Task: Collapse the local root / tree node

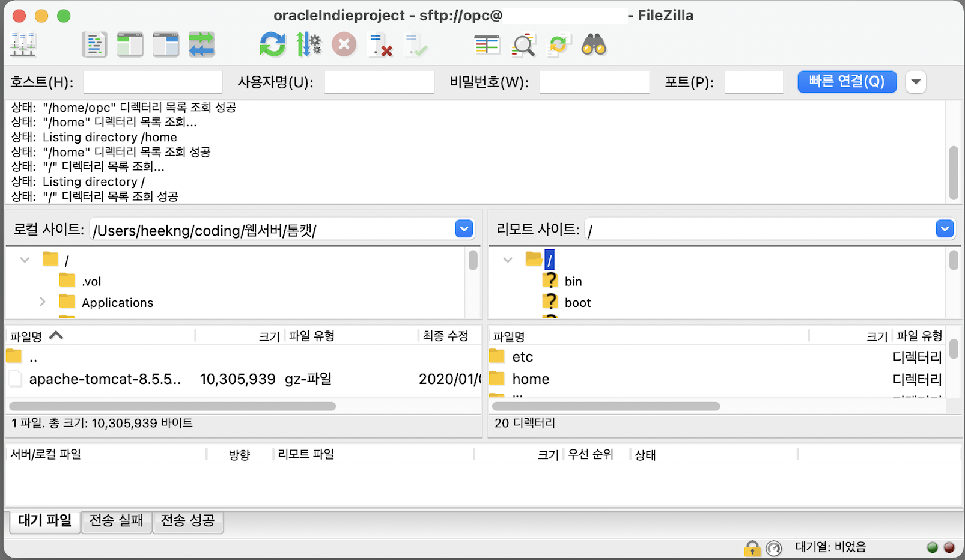Action: click(25, 260)
